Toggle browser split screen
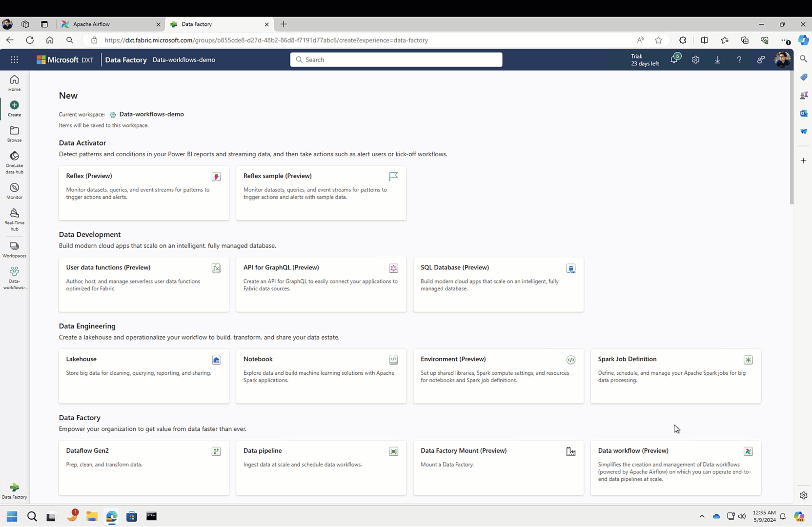The width and height of the screenshot is (812, 527). tap(704, 40)
